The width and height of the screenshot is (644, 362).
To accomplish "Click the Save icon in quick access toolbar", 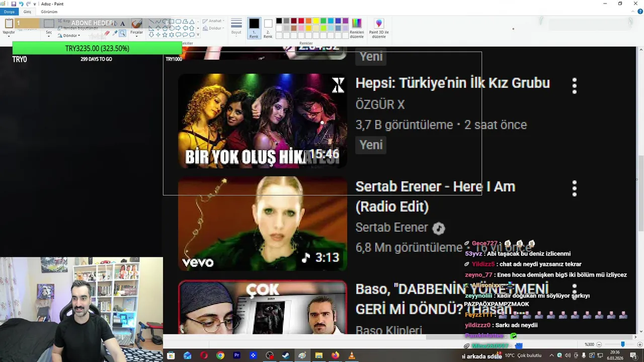I will tap(14, 4).
